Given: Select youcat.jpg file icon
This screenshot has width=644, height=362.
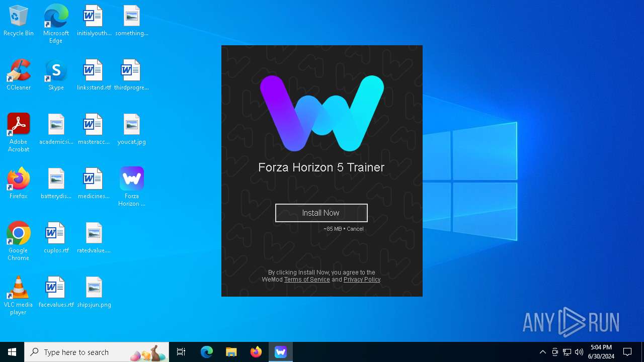Looking at the screenshot, I should [x=132, y=130].
